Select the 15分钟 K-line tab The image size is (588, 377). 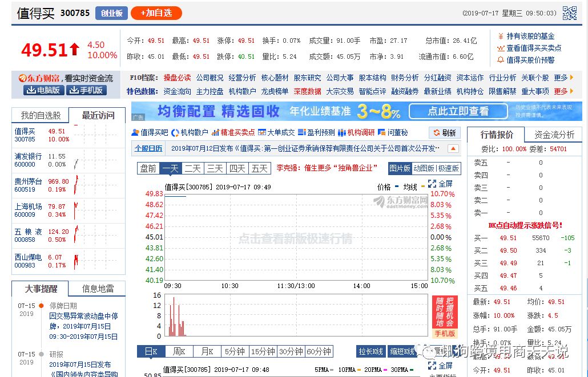click(263, 351)
